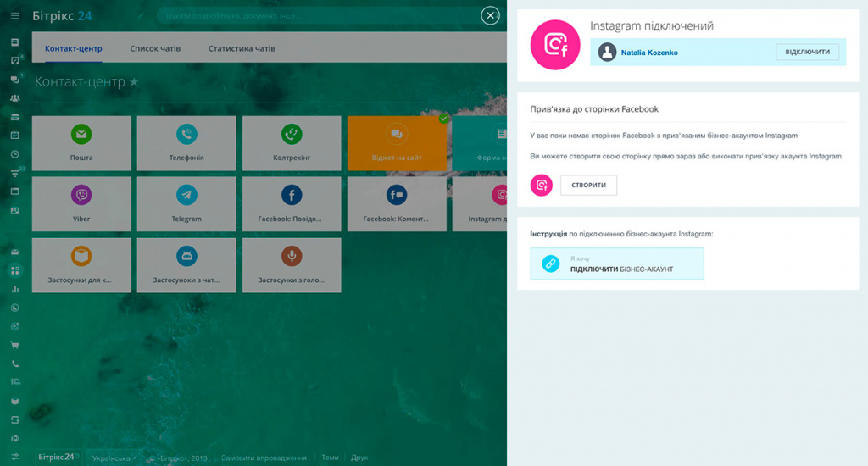Viewport: 868px width, 466px height.
Task: Click the Теми footer link
Action: pos(330,458)
